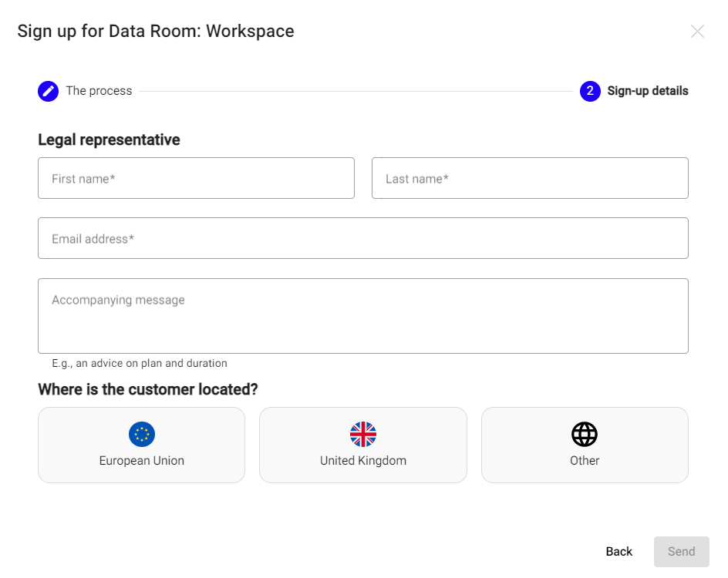
Task: Click the European Union flag icon
Action: click(141, 435)
